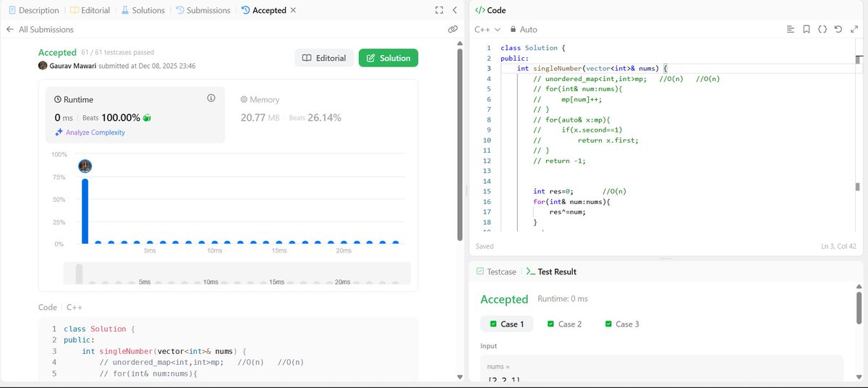The width and height of the screenshot is (868, 388).
Task: Click the Gaurav Mawari avatar beside the name
Action: click(x=43, y=65)
